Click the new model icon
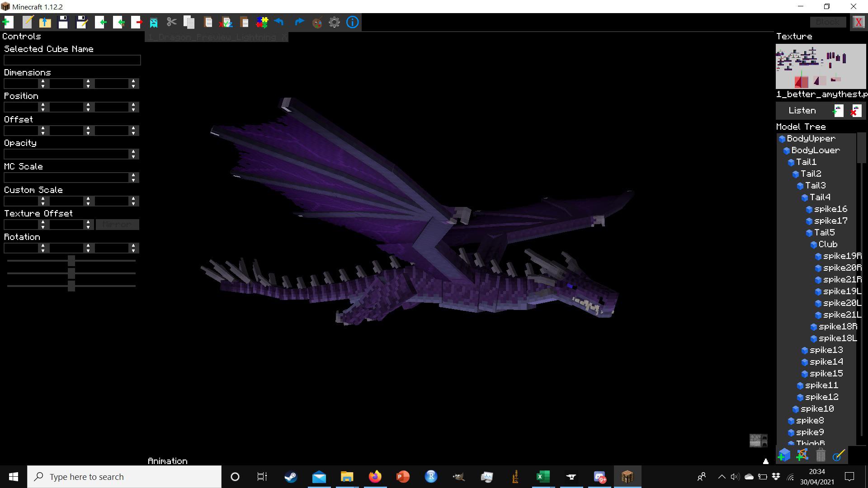Screen dimensions: 868x488 8,22
